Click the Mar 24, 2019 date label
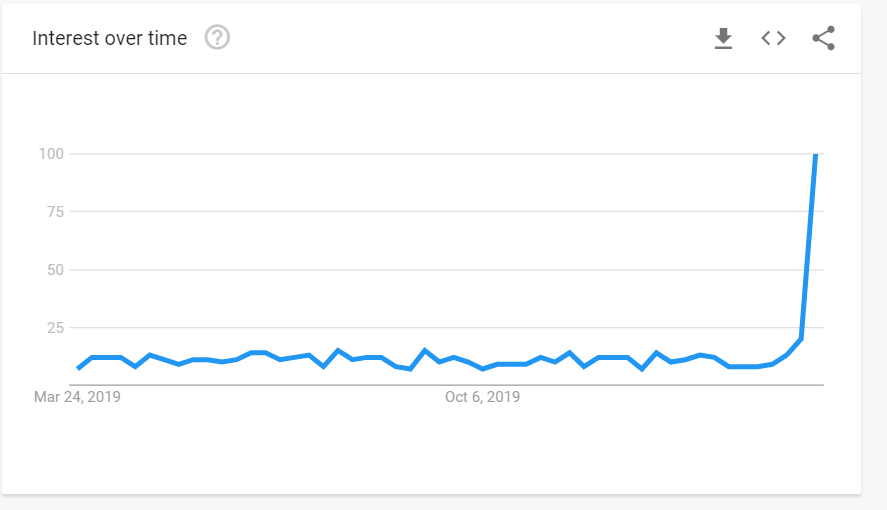 tap(77, 397)
